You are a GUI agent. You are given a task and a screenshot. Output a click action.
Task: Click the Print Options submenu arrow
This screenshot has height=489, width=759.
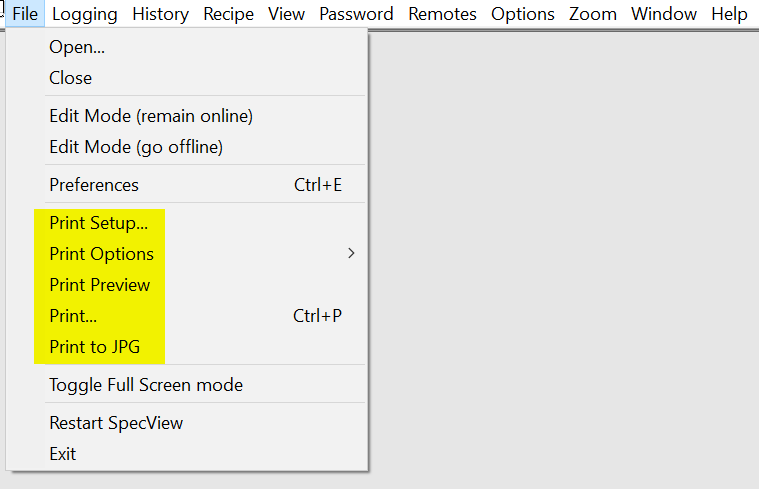[351, 254]
